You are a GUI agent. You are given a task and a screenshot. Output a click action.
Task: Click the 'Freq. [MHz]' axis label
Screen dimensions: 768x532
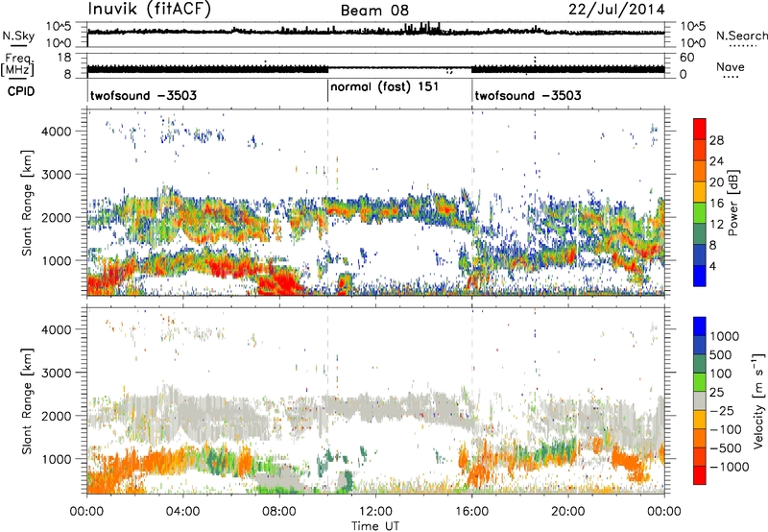[x=17, y=64]
